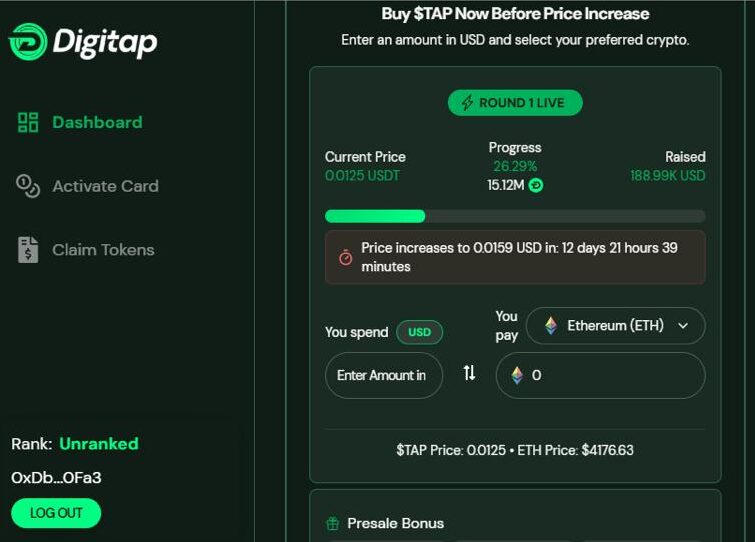
Task: Toggle the USD currency pill
Action: 419,332
